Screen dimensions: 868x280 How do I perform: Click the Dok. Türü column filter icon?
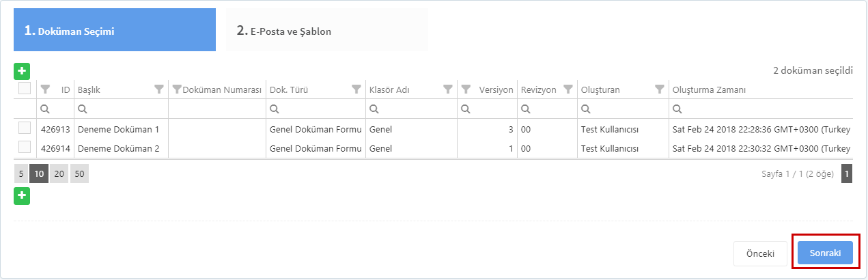point(356,89)
